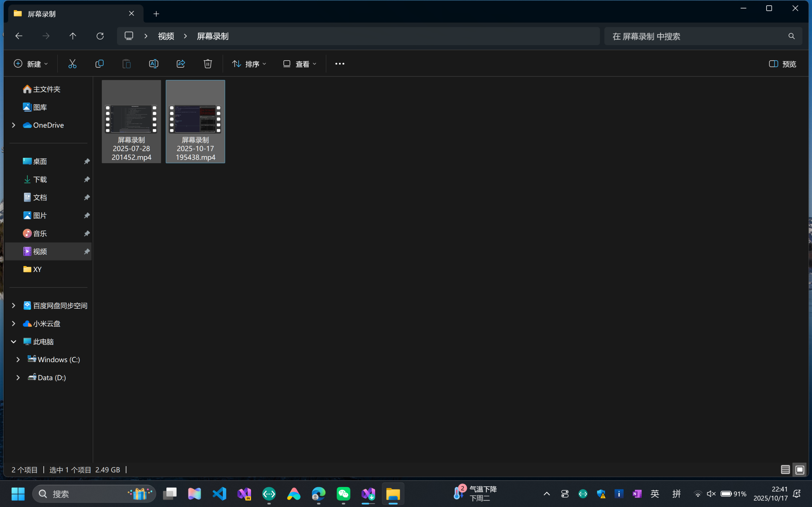
Task: Click the Delete trash can icon
Action: (208, 64)
